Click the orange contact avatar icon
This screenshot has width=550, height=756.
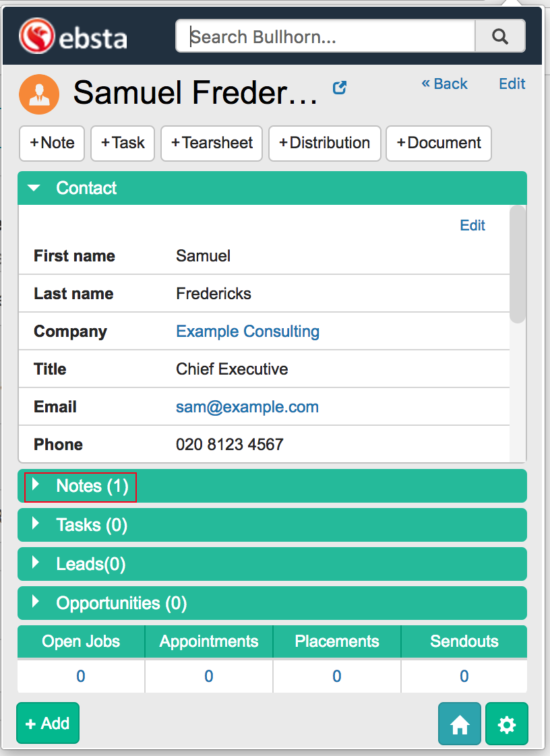pos(39,94)
